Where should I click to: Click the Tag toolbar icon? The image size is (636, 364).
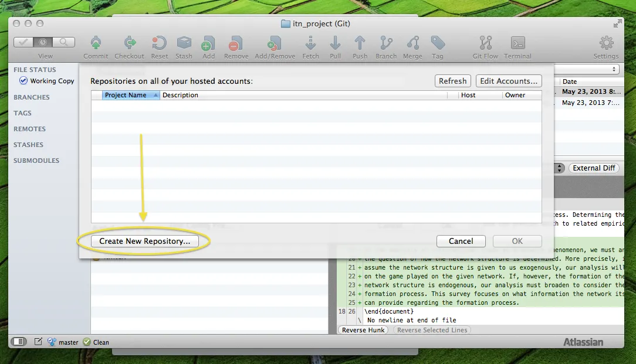point(438,44)
